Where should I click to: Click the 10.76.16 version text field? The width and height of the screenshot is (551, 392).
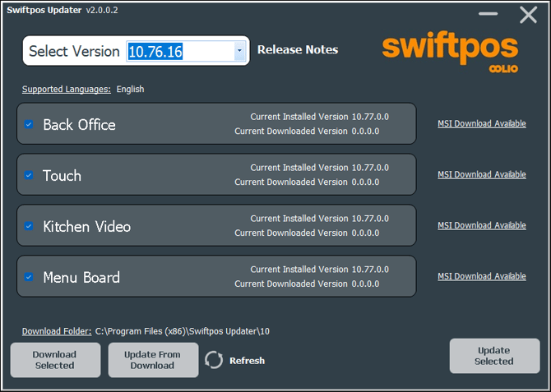pos(178,51)
